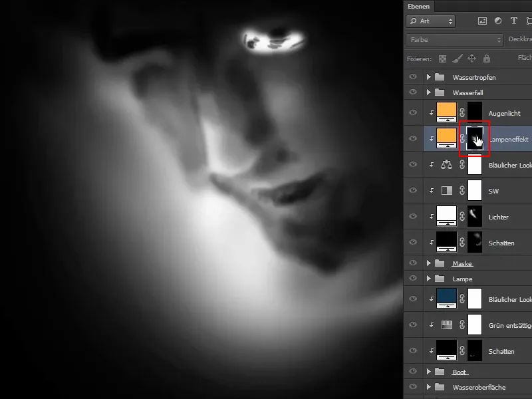Viewport: 532px width, 399px height.
Task: Toggle visibility of Lampe group
Action: [413, 278]
